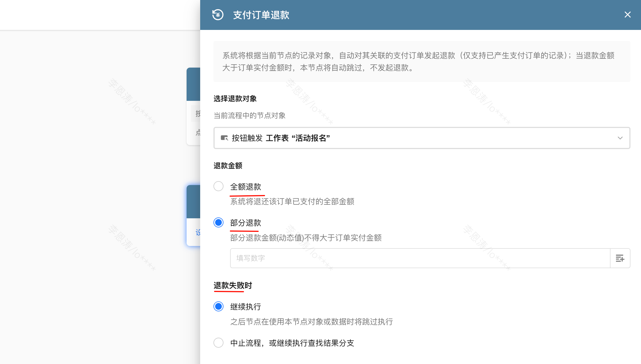Open dynamic value picker icon beside amount input
641x364 pixels.
pos(620,258)
